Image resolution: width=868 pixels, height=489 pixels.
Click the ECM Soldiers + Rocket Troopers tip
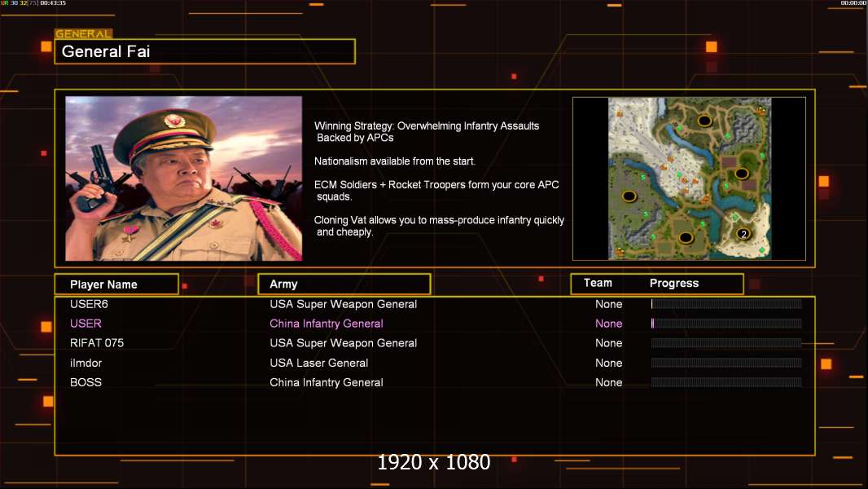point(436,191)
